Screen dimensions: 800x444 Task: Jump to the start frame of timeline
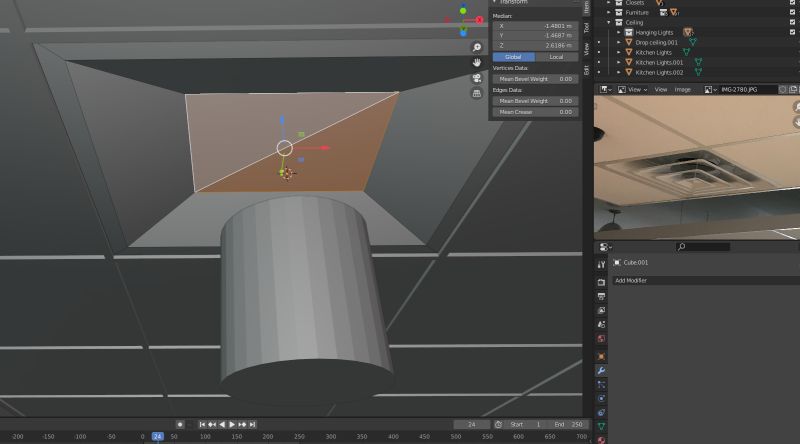[202, 424]
